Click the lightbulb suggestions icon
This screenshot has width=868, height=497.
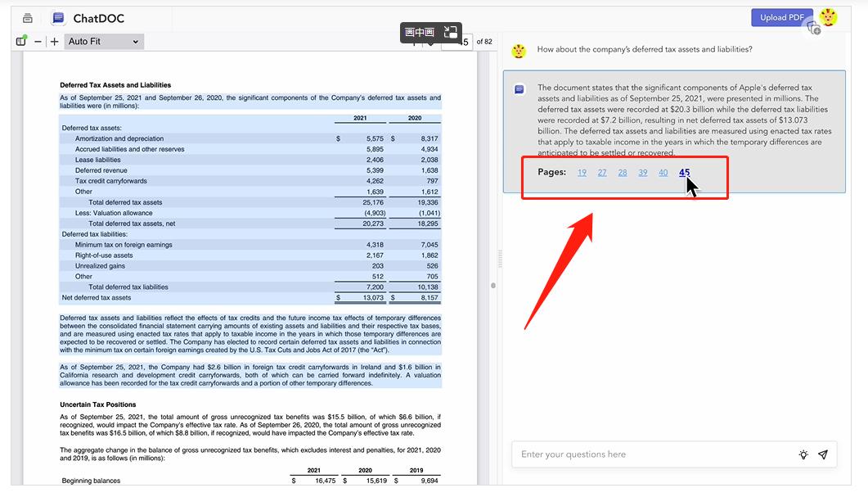point(803,455)
